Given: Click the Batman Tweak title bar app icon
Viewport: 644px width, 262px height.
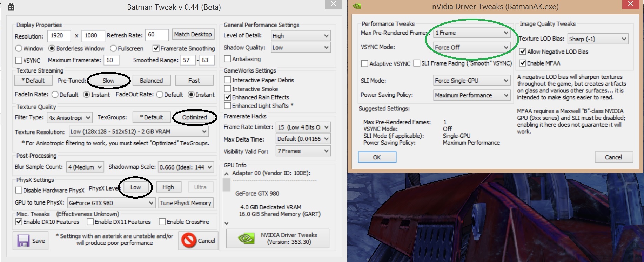Looking at the screenshot, I should click(x=11, y=7).
